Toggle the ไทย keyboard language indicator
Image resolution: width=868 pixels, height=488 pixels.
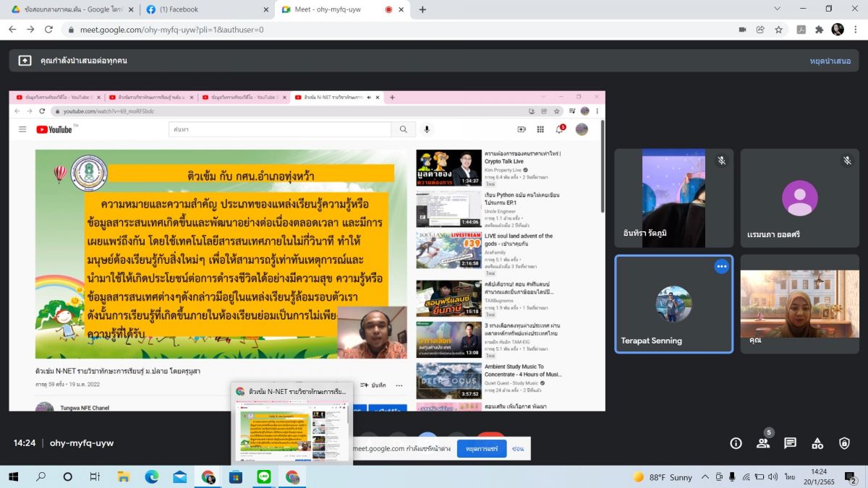point(790,477)
